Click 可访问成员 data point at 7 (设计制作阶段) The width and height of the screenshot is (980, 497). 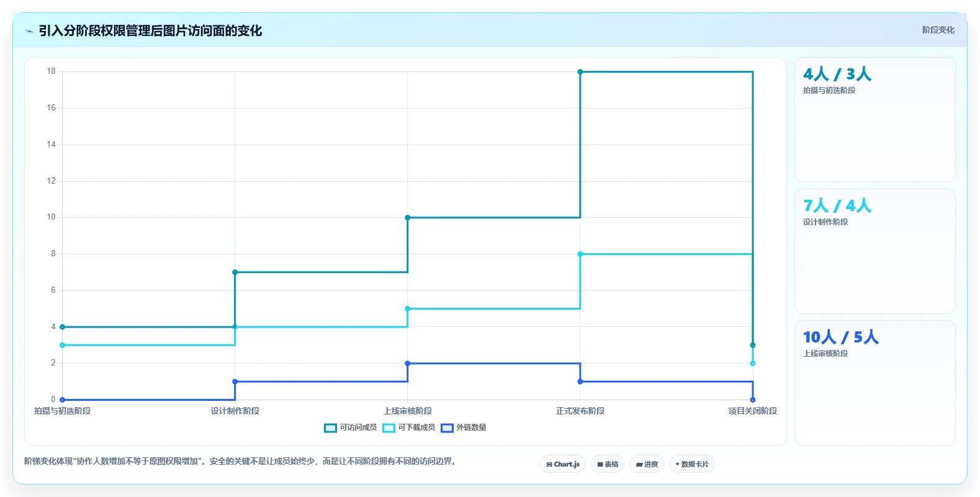coord(235,272)
